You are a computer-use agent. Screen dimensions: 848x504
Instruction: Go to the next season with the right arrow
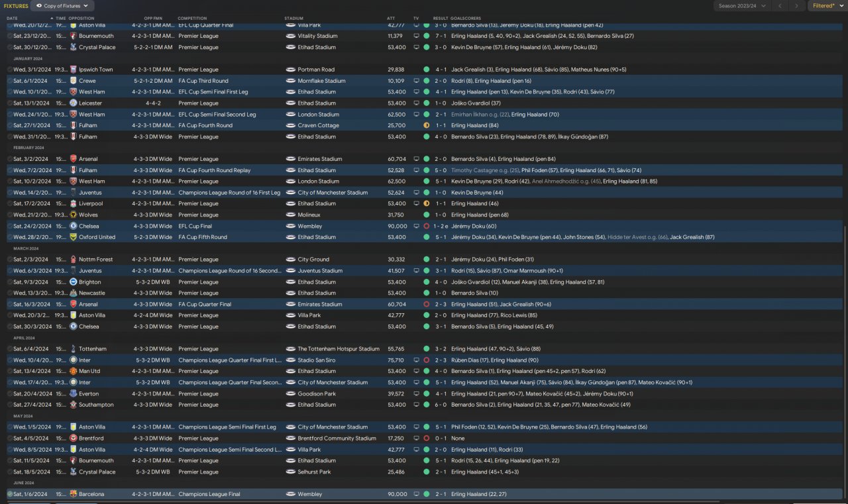coord(797,6)
